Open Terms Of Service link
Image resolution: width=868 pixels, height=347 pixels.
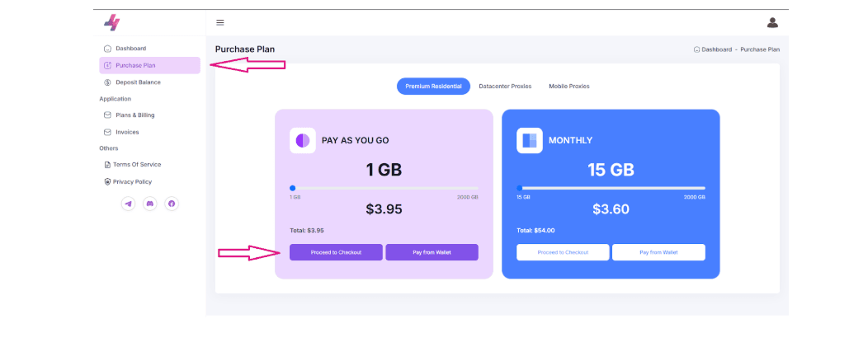137,165
